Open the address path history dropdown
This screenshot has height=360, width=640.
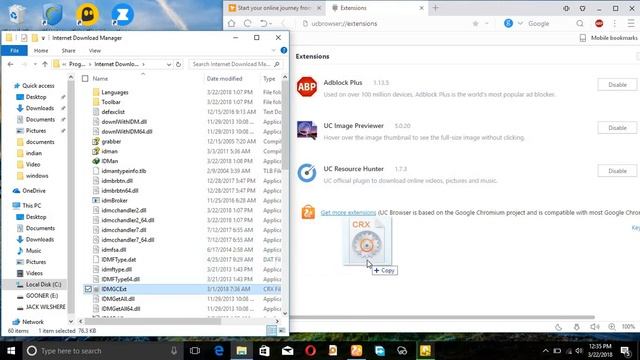169,64
